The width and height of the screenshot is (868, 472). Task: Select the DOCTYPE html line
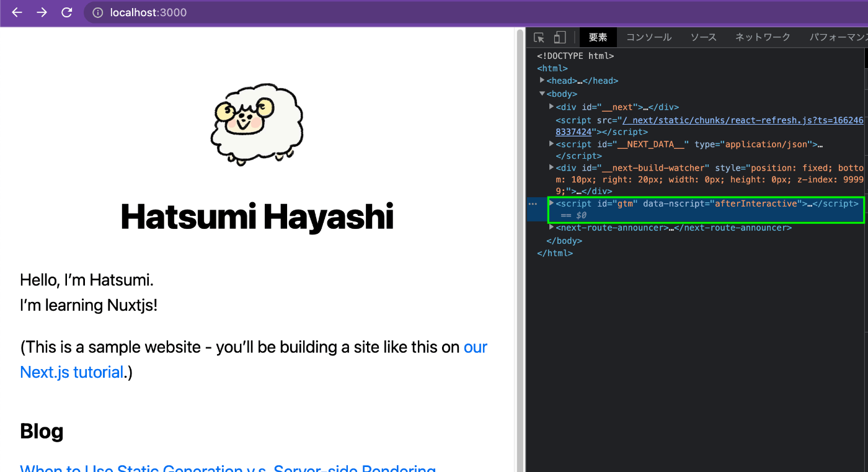(575, 56)
